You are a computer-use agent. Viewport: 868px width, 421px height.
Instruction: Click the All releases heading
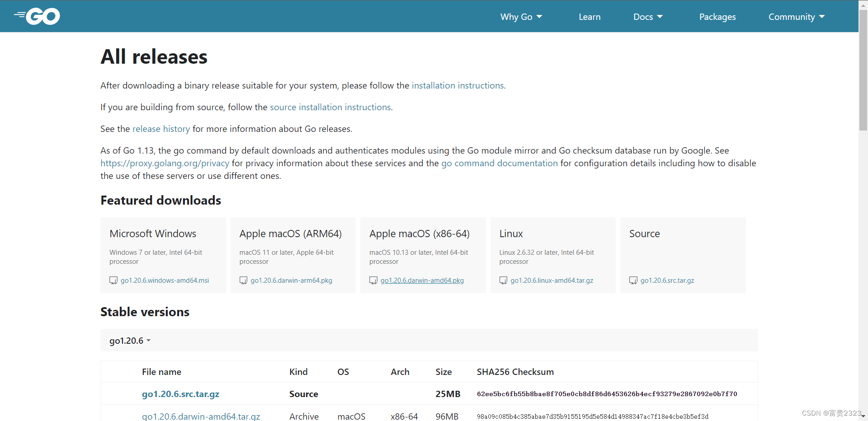pyautogui.click(x=154, y=57)
